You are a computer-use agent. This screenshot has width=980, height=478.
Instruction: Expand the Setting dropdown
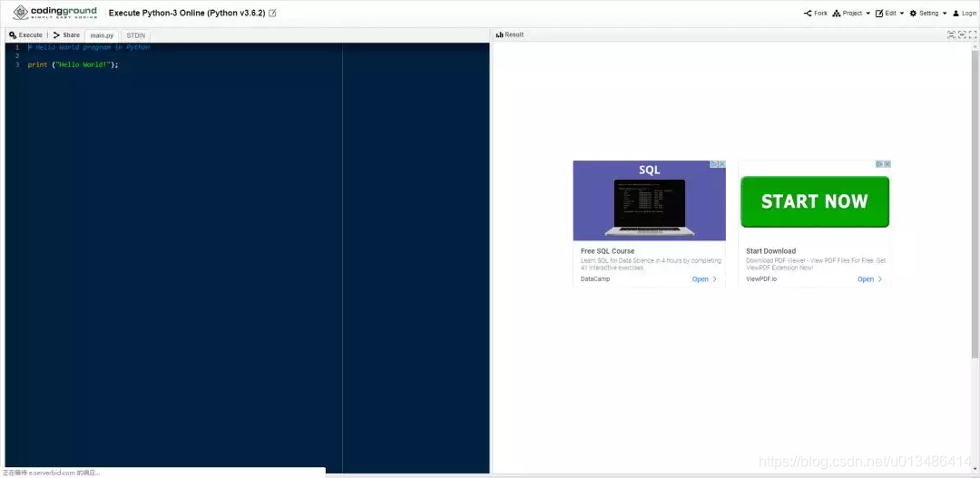928,13
